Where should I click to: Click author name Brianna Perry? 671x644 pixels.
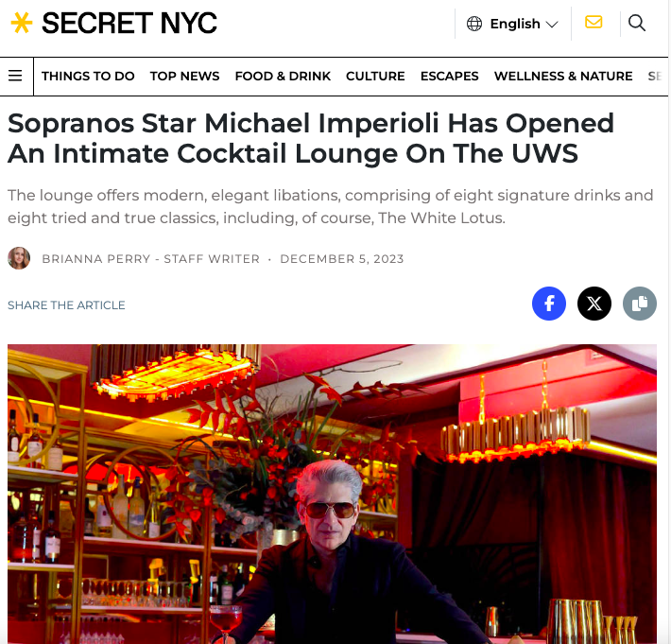tap(96, 258)
